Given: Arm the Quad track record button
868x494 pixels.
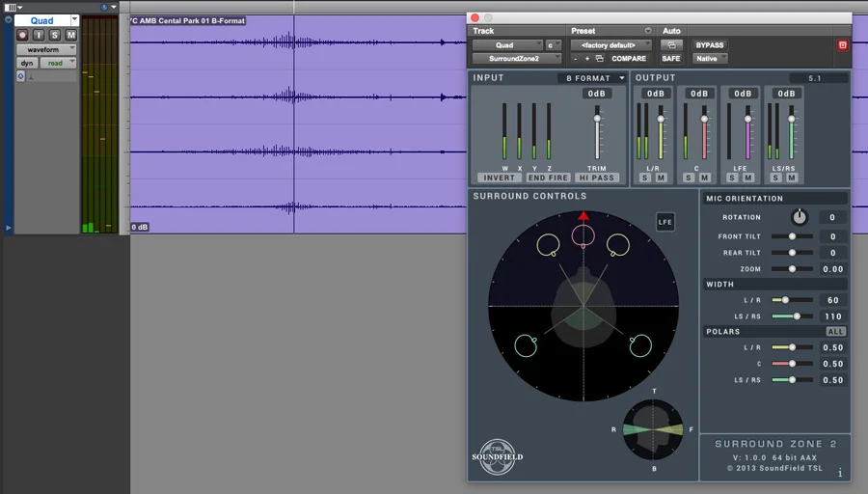Looking at the screenshot, I should (x=22, y=35).
